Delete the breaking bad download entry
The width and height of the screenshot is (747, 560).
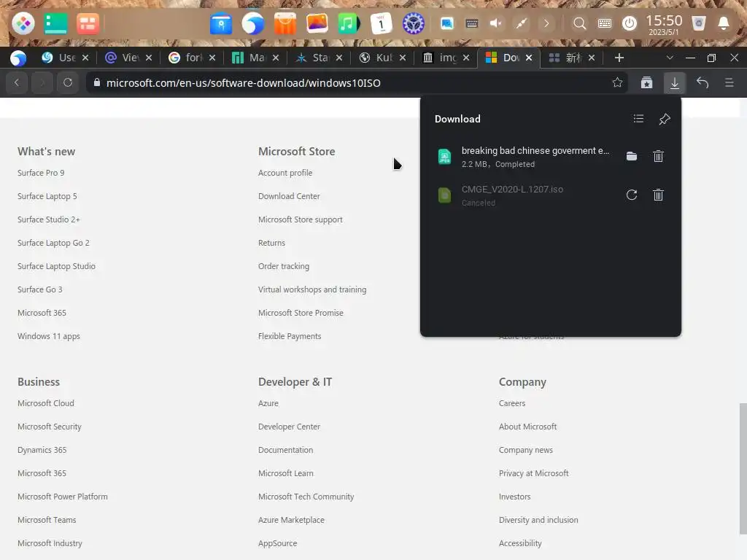(x=658, y=156)
